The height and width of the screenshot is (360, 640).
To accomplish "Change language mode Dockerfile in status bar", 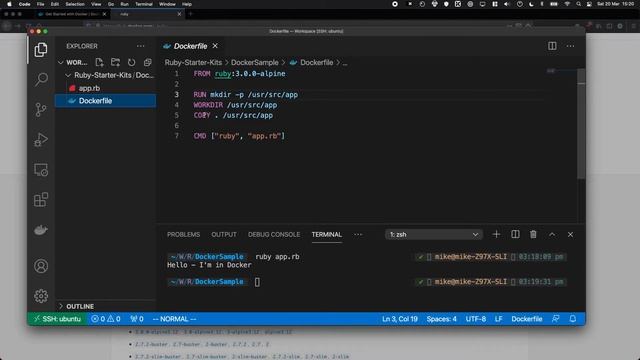I will click(527, 319).
